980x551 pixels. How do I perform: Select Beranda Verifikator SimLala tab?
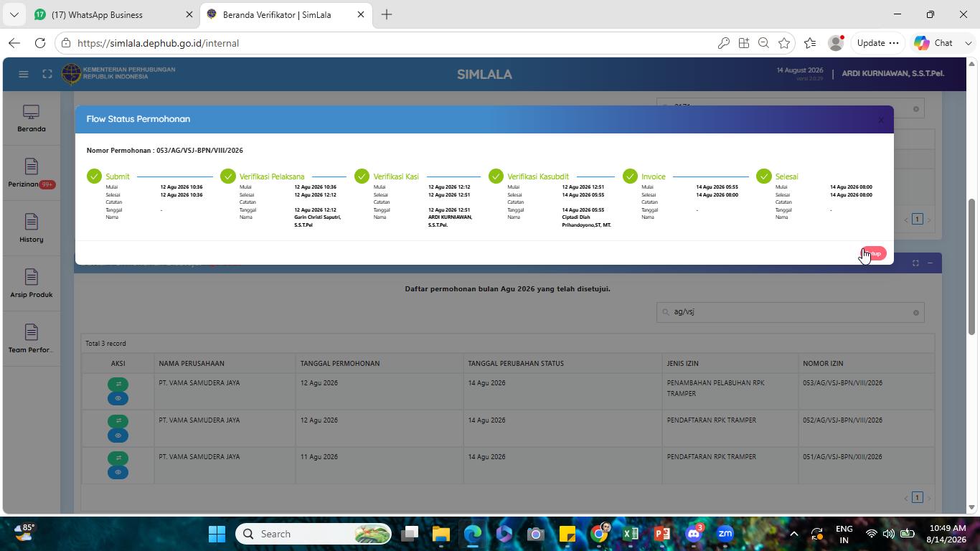[x=286, y=14]
